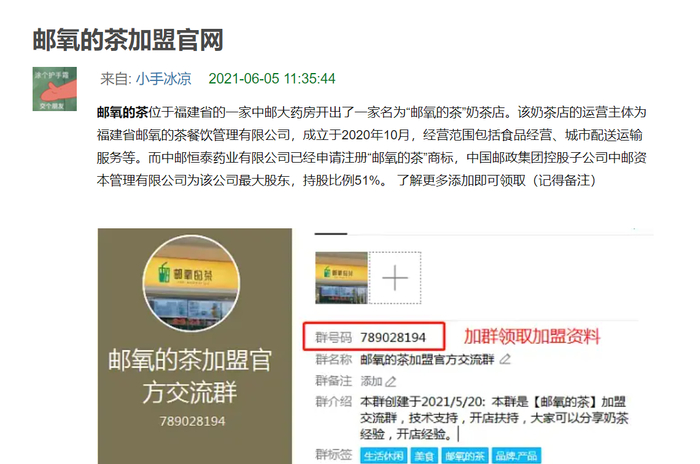Click the 邮氧的茶 group tag
Screen dimensions: 700x464
(x=465, y=456)
